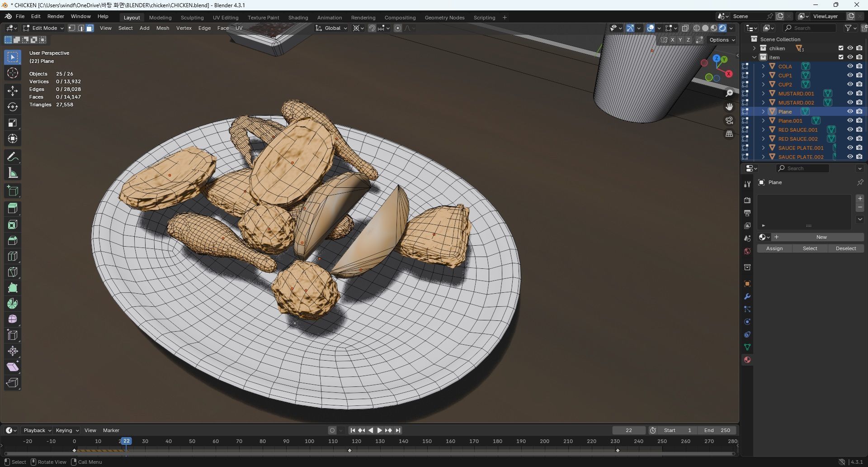This screenshot has width=868, height=467.
Task: Toggle snapping magnet
Action: click(372, 28)
